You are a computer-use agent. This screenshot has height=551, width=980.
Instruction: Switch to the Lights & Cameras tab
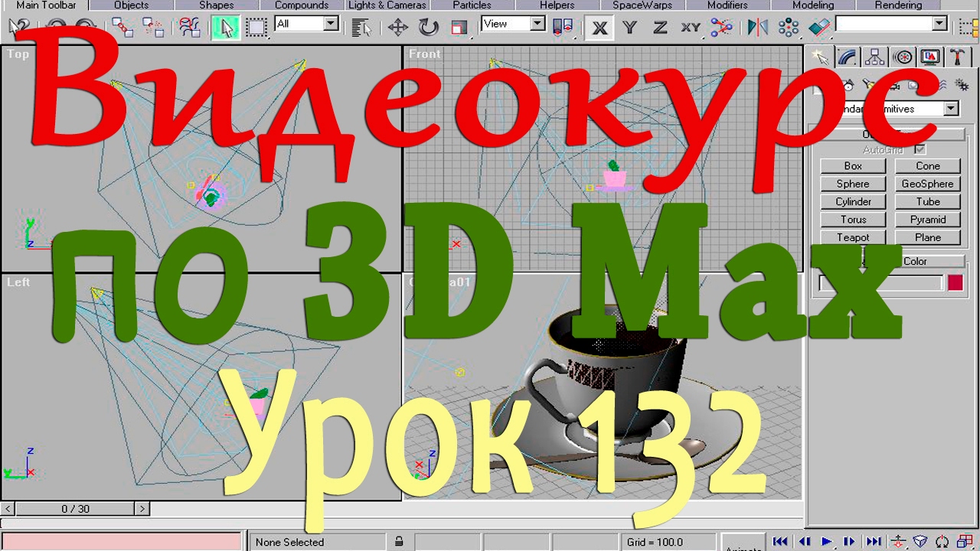click(387, 5)
